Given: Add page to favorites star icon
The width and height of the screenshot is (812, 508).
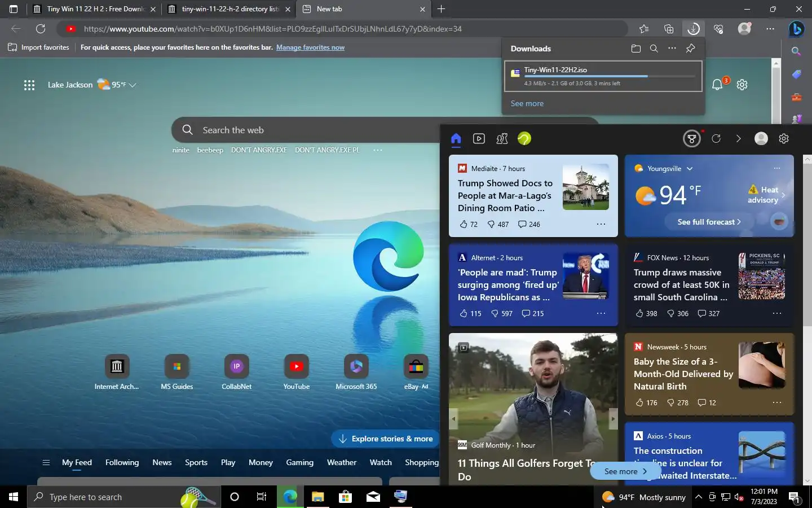Looking at the screenshot, I should pyautogui.click(x=644, y=29).
